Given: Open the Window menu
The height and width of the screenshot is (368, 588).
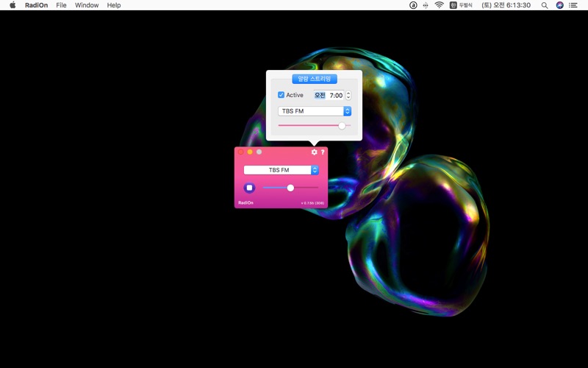Looking at the screenshot, I should click(87, 5).
